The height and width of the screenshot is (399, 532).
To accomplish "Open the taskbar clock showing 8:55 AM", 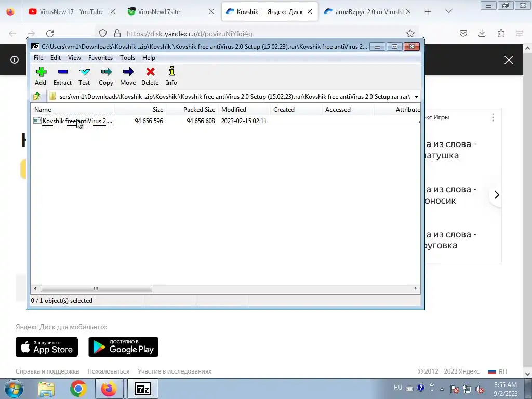I will 506,389.
